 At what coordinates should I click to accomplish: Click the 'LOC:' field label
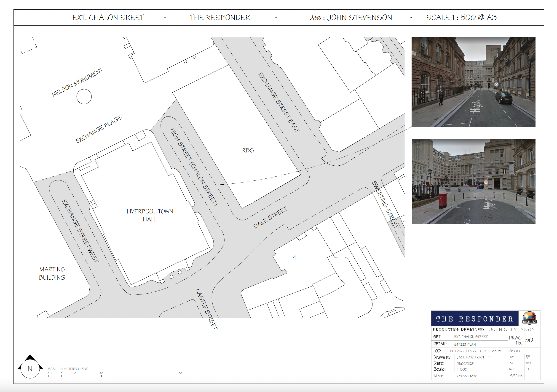437,351
